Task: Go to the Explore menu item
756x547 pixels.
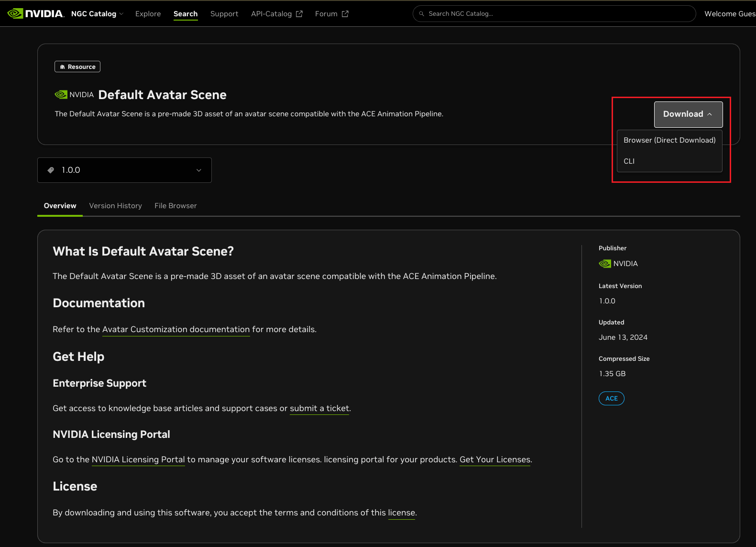Action: pyautogui.click(x=148, y=14)
